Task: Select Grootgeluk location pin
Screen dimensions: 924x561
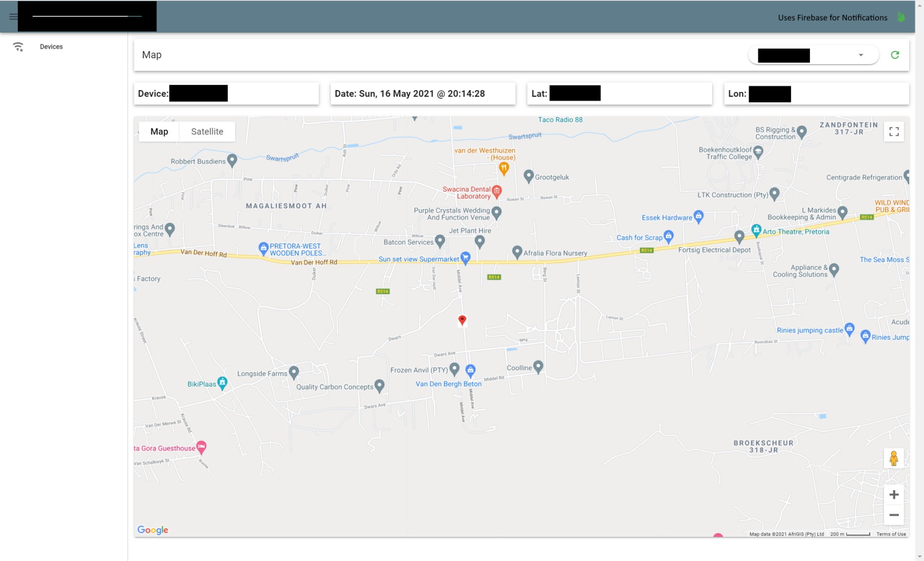Action: tap(529, 176)
